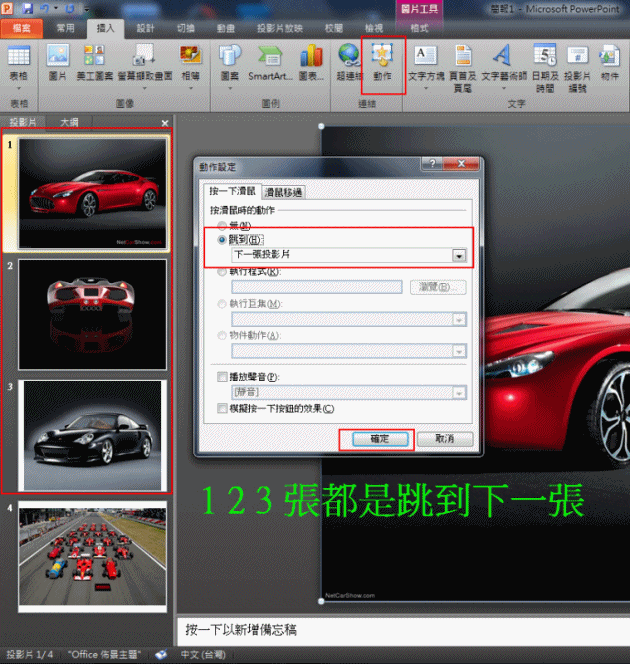630x664 pixels.
Task: Check 模擬按一下按鈕的效果 option
Action: point(222,409)
